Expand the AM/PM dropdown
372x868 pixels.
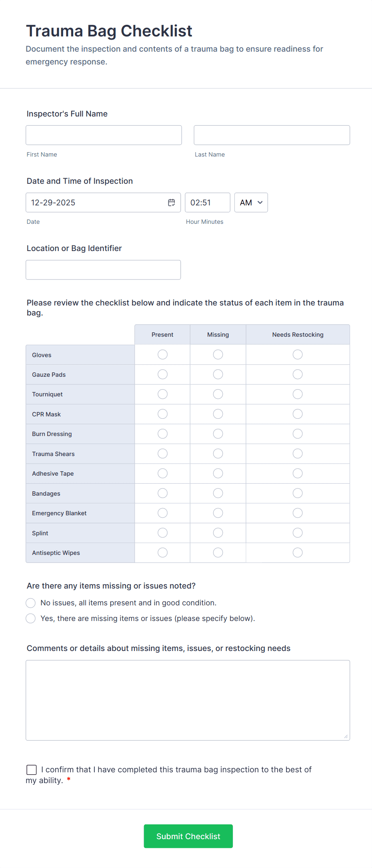coord(251,203)
